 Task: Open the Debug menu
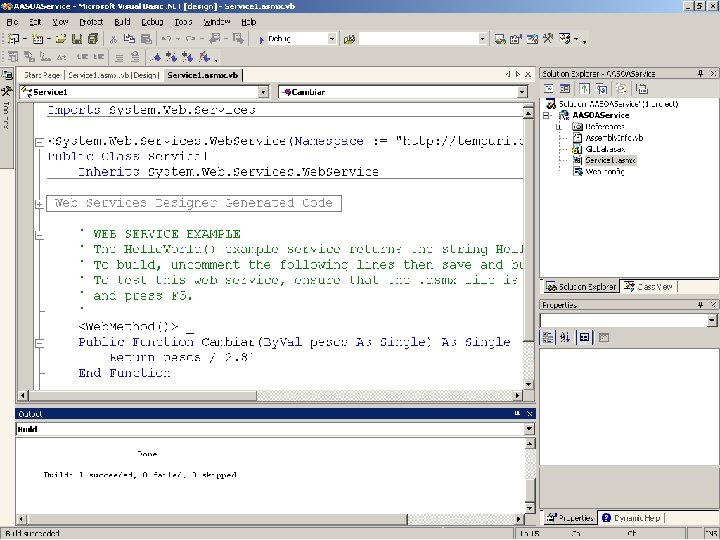point(152,22)
